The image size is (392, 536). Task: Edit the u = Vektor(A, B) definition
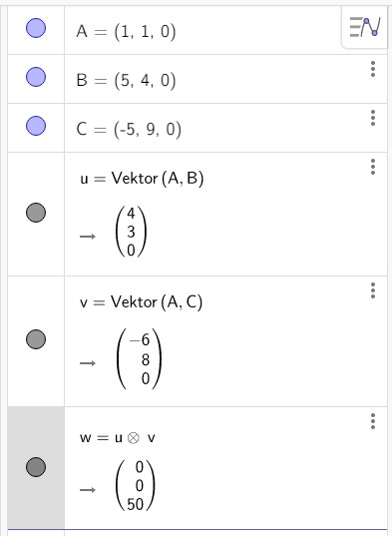142,179
